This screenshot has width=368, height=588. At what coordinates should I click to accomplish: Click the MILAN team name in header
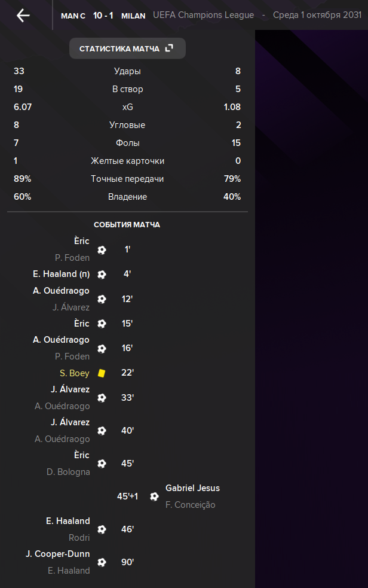click(133, 16)
